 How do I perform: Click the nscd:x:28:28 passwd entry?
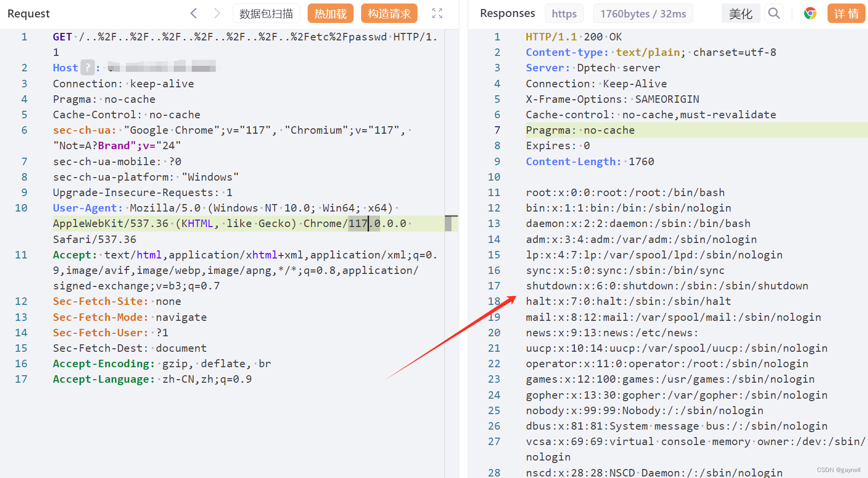pyautogui.click(x=654, y=472)
